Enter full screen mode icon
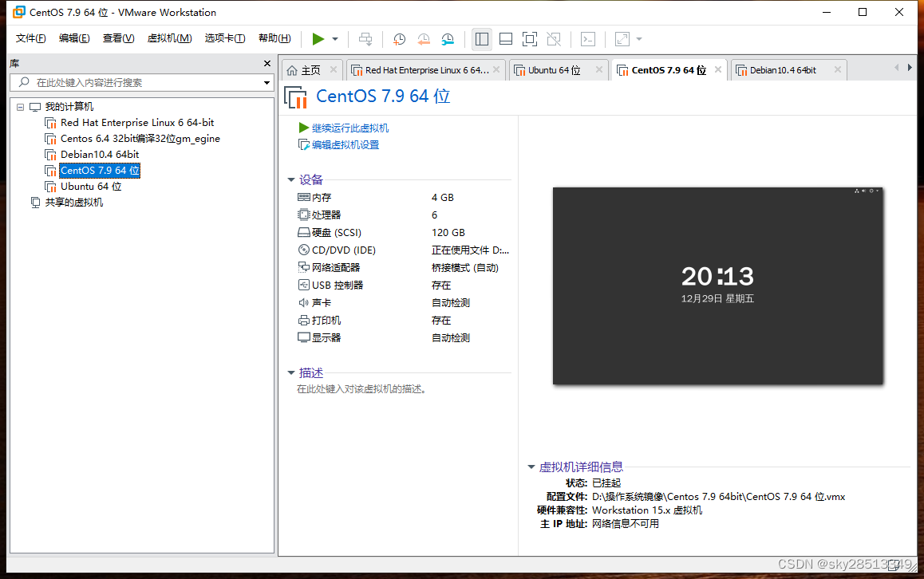 pyautogui.click(x=530, y=39)
